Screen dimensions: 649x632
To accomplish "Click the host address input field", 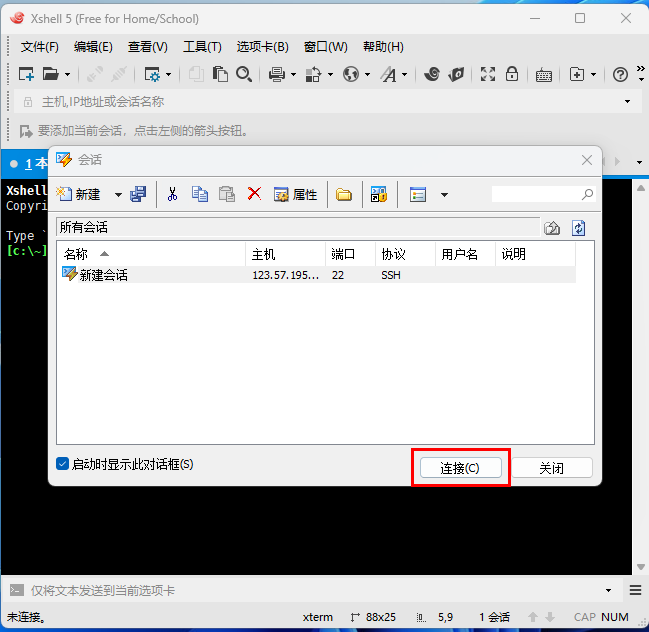I will (327, 101).
